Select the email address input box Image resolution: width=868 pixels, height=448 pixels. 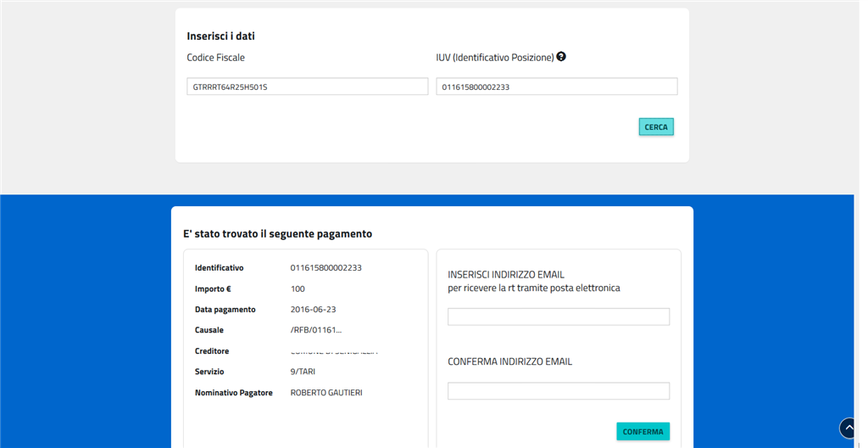pyautogui.click(x=558, y=316)
